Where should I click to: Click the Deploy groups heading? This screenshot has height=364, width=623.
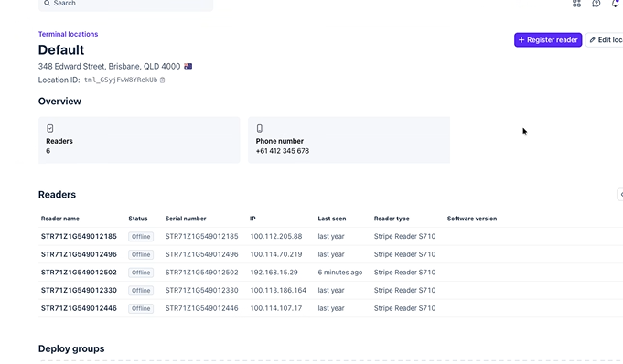tap(71, 348)
